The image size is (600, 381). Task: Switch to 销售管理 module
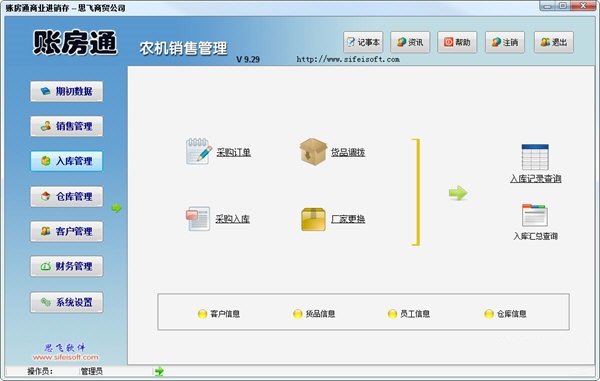point(67,126)
